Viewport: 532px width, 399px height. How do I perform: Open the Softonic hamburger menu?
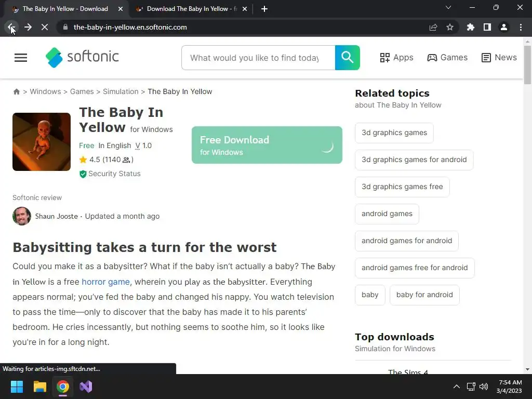pos(21,58)
